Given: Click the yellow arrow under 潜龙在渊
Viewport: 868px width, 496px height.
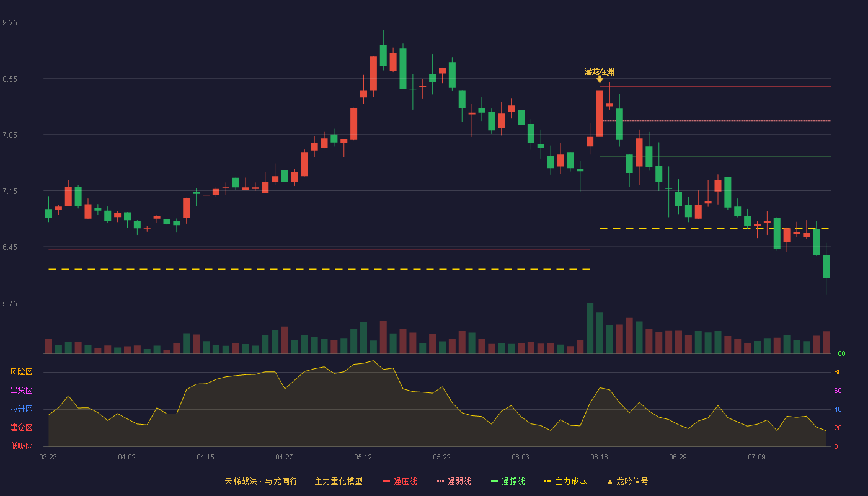Looking at the screenshot, I should (x=600, y=79).
